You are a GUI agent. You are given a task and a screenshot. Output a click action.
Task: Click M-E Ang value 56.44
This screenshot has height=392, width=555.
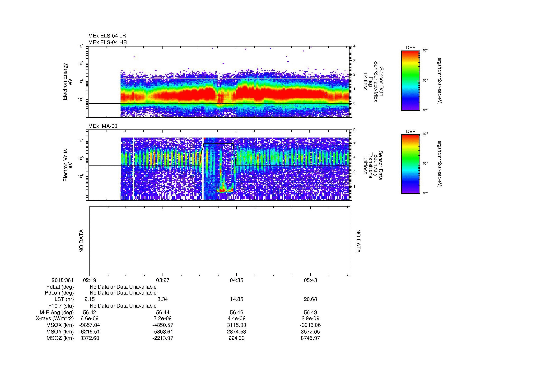pyautogui.click(x=163, y=313)
